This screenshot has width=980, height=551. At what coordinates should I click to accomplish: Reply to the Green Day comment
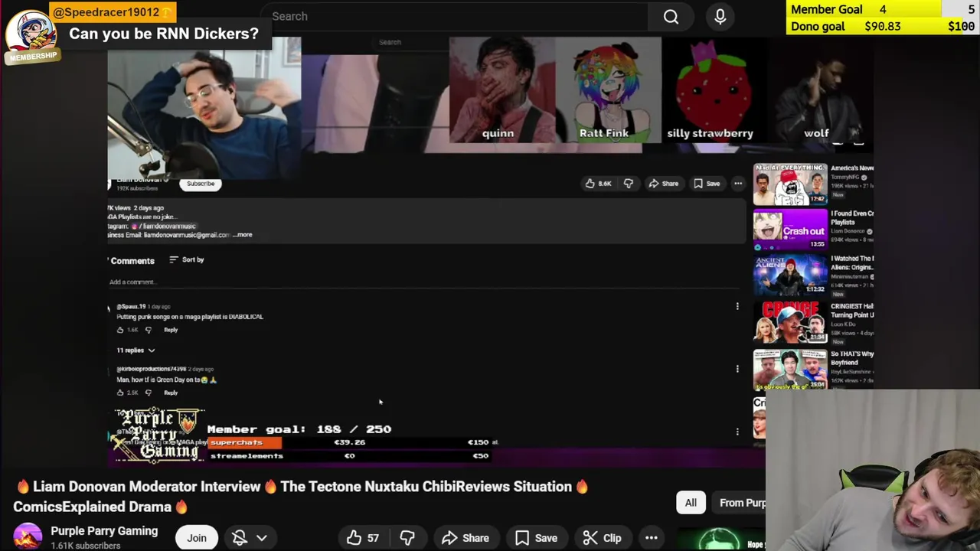[171, 393]
